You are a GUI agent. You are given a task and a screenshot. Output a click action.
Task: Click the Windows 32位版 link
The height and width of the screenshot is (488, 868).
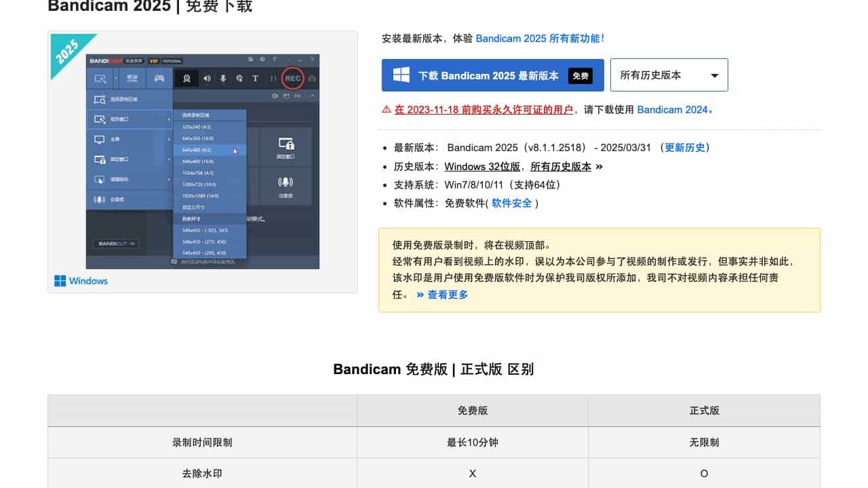pos(482,166)
